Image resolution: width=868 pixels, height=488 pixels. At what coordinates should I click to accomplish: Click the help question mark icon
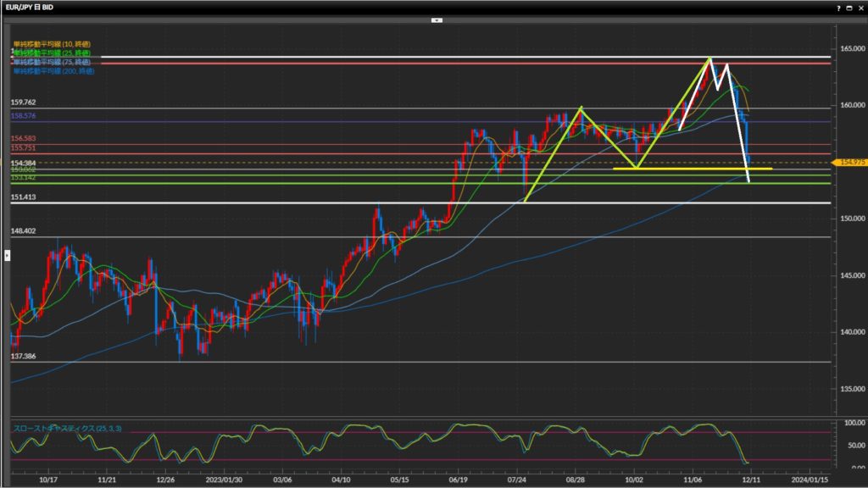(838, 7)
